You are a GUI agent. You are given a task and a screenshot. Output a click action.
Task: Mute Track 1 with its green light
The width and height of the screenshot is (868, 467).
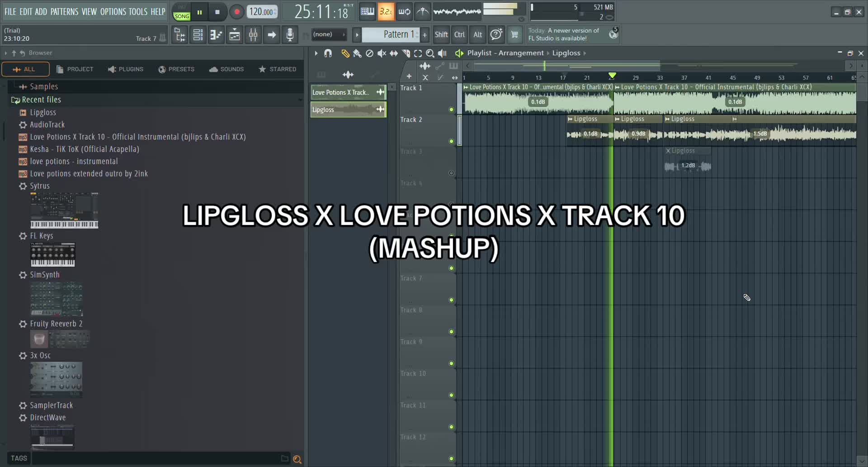point(451,110)
